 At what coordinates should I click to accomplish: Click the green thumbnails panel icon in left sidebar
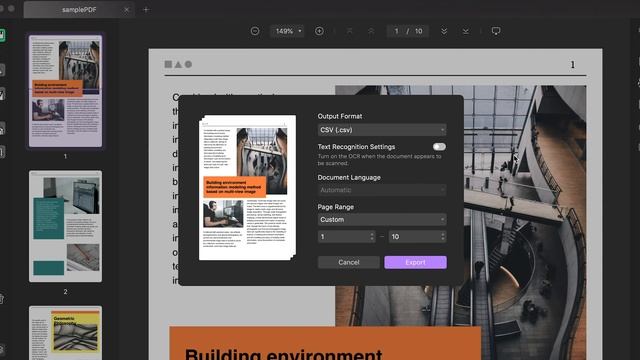(x=2, y=35)
